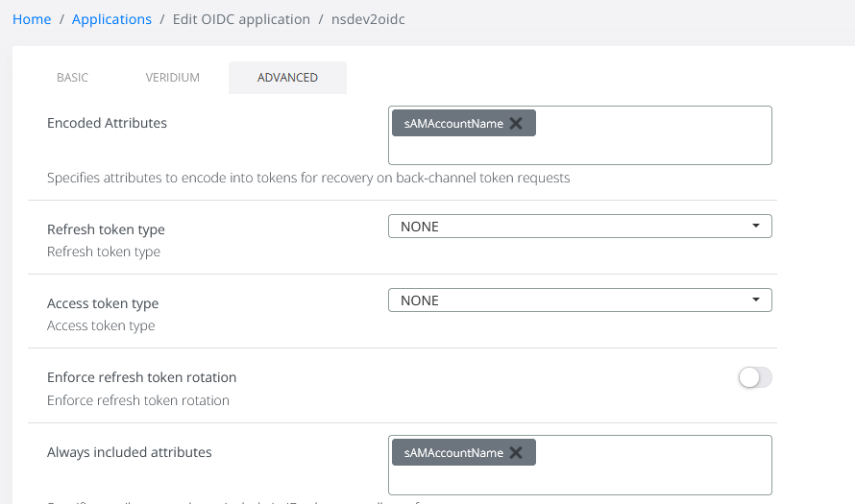Select sAMAccountName chip text in Encoded Attributes
855x504 pixels.
[x=453, y=123]
